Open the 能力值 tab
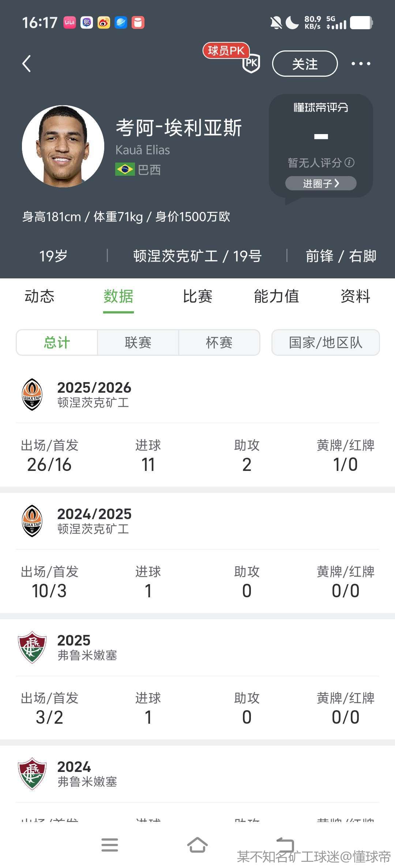This screenshot has width=395, height=868. click(x=276, y=296)
